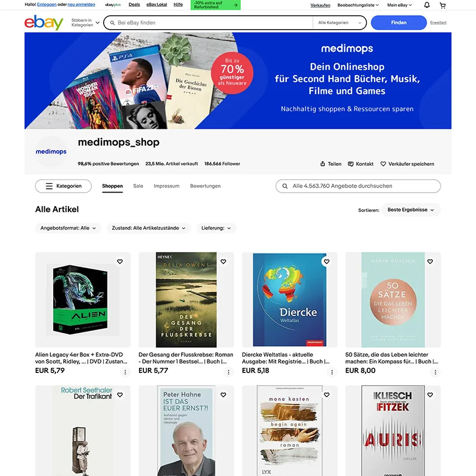Open three-dot menu for Diercke Weltatlas item
Image resolution: width=476 pixels, height=476 pixels.
pos(332,372)
